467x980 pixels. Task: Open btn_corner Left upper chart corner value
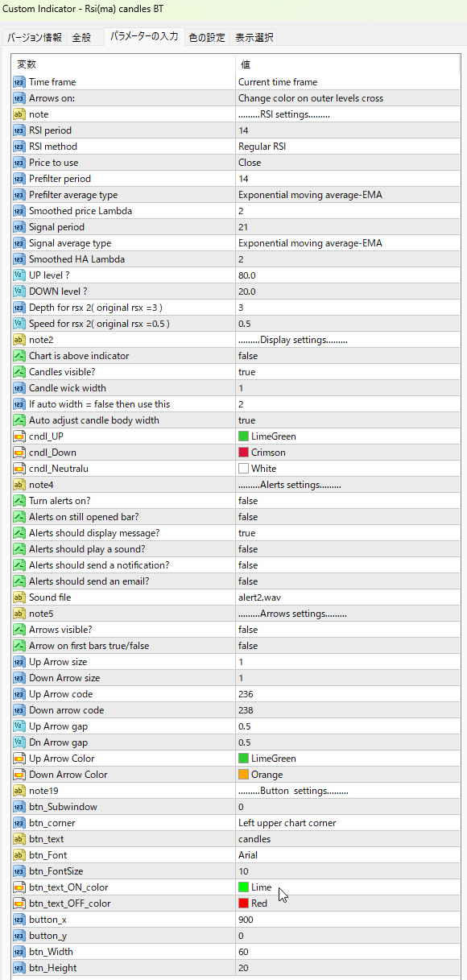coord(349,823)
